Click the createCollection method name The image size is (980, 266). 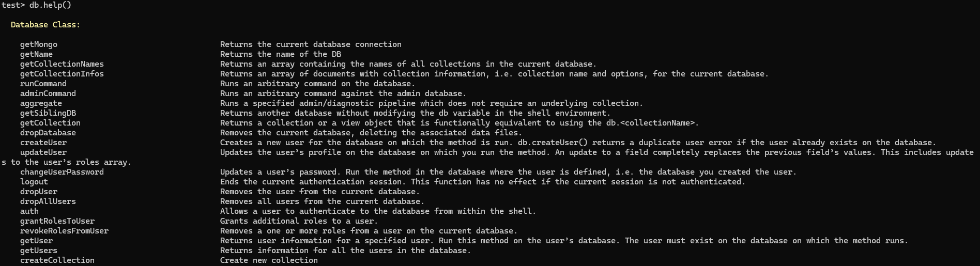[57, 260]
